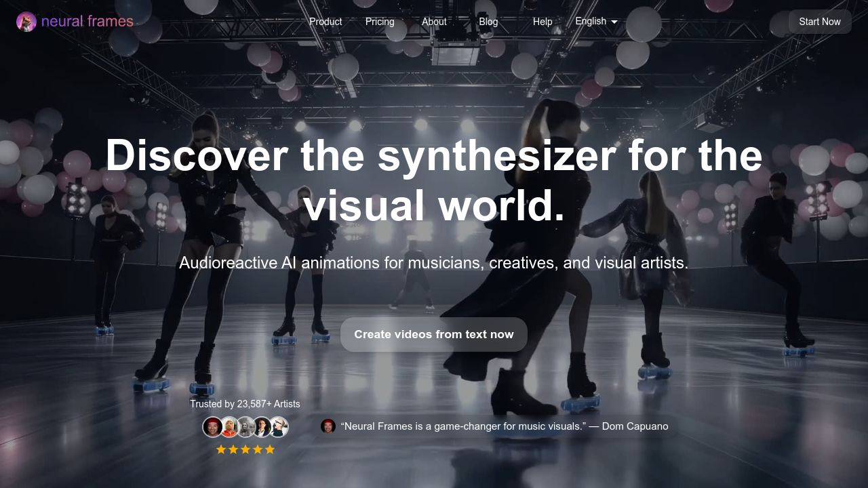This screenshot has width=868, height=488.
Task: Open the Pricing page from the navbar
Action: click(x=380, y=22)
